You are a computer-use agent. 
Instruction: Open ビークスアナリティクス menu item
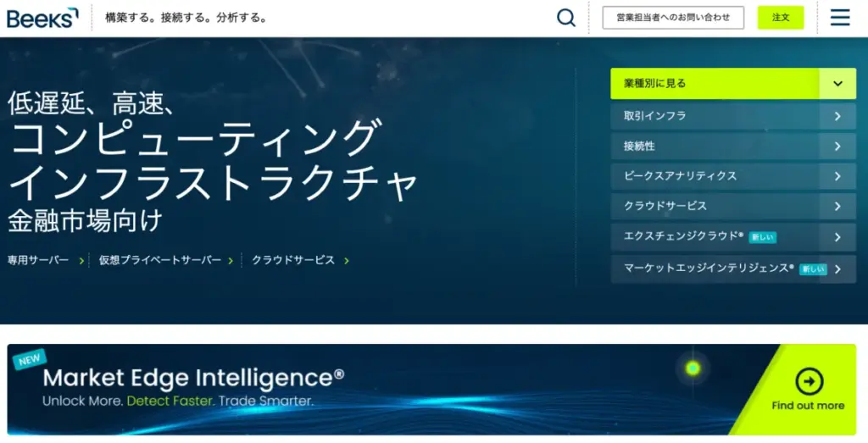[733, 176]
